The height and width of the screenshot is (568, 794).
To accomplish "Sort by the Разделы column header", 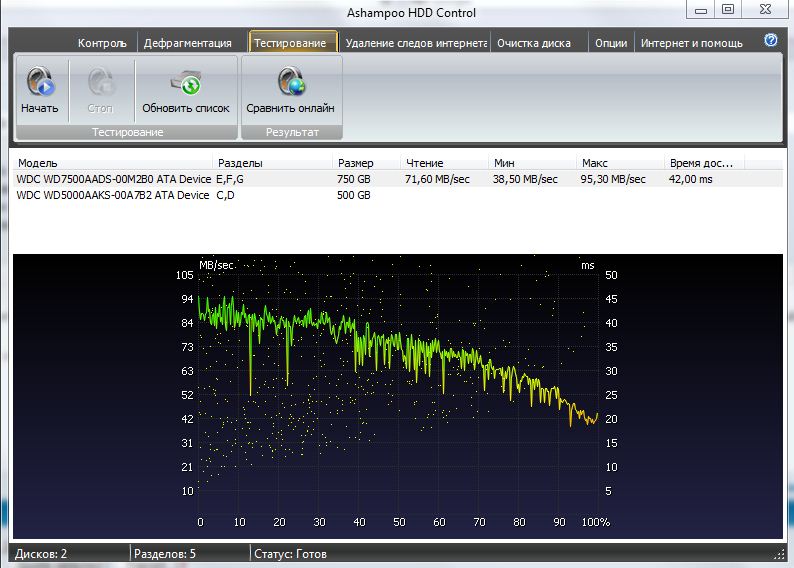I will pyautogui.click(x=240, y=162).
